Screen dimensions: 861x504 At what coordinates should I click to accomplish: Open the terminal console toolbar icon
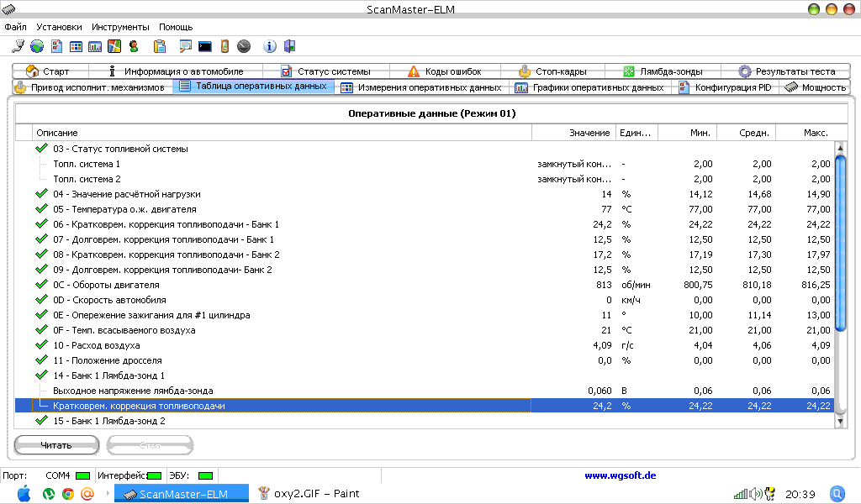tap(204, 46)
